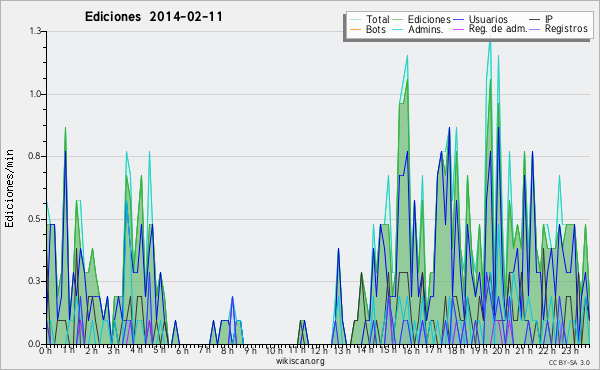
Task: Open the wikiscan.org text below chart
Action: point(300,361)
